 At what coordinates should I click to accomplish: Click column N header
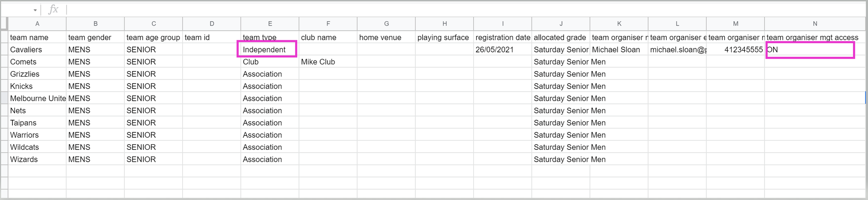pyautogui.click(x=814, y=24)
